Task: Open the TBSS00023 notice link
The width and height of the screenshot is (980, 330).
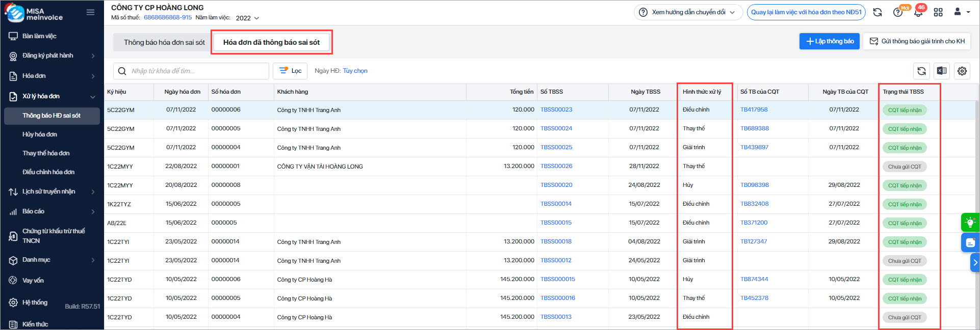Action: (x=556, y=109)
